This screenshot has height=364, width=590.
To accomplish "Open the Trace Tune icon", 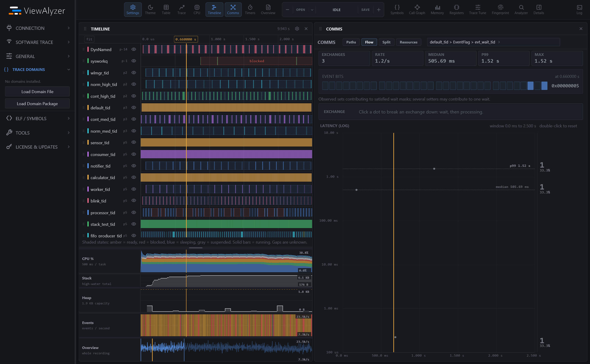I will coord(478,10).
